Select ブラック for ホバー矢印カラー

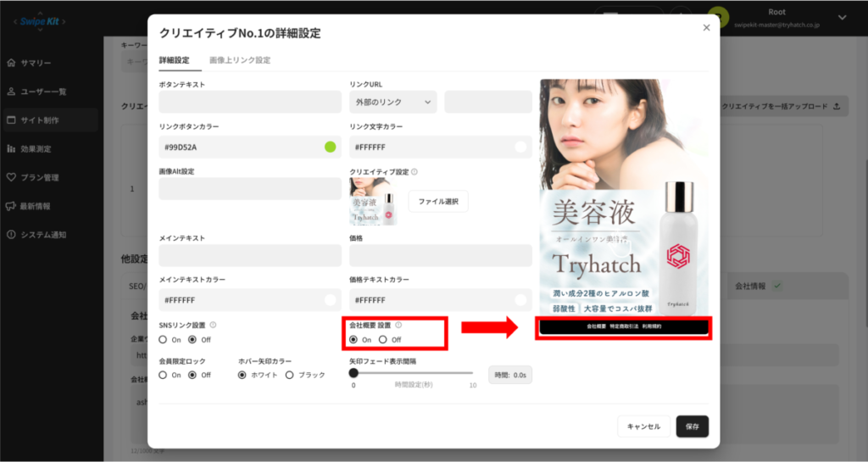tap(290, 375)
